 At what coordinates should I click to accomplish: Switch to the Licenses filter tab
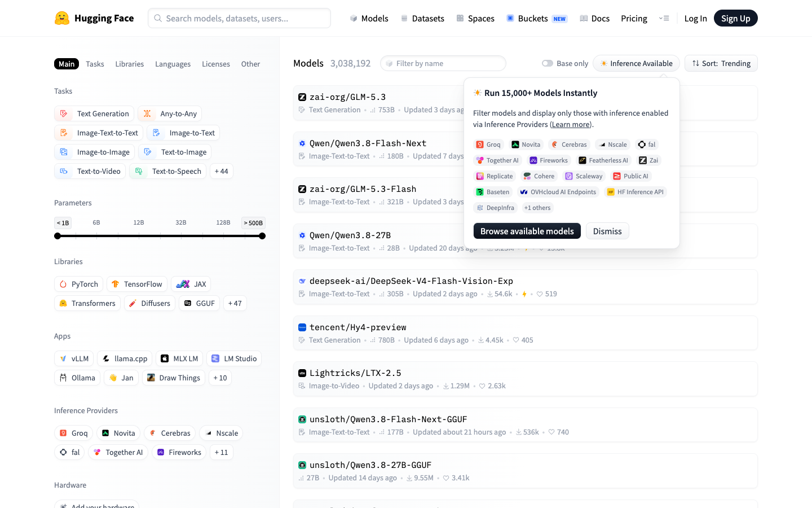pyautogui.click(x=216, y=64)
